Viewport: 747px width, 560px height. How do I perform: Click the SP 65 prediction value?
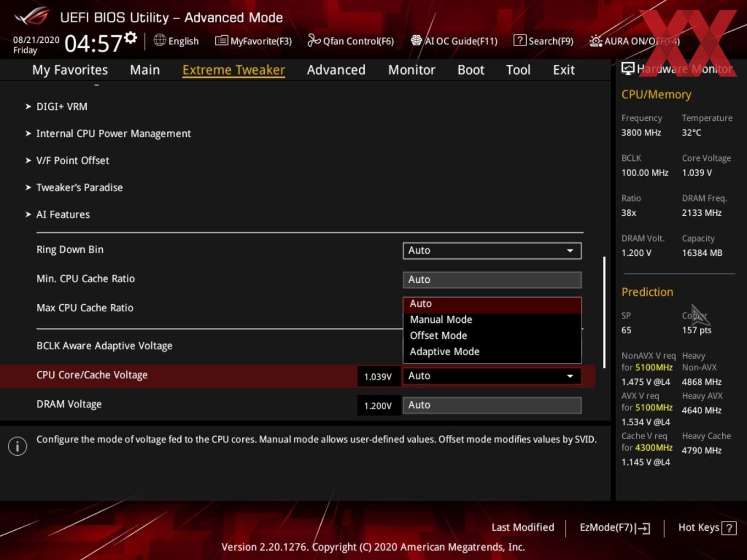click(x=626, y=331)
